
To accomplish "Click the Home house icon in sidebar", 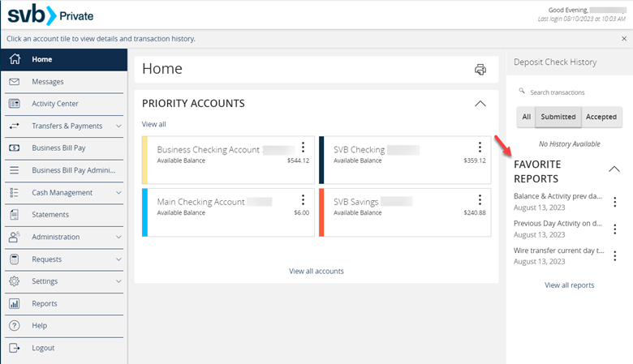I will pyautogui.click(x=15, y=59).
